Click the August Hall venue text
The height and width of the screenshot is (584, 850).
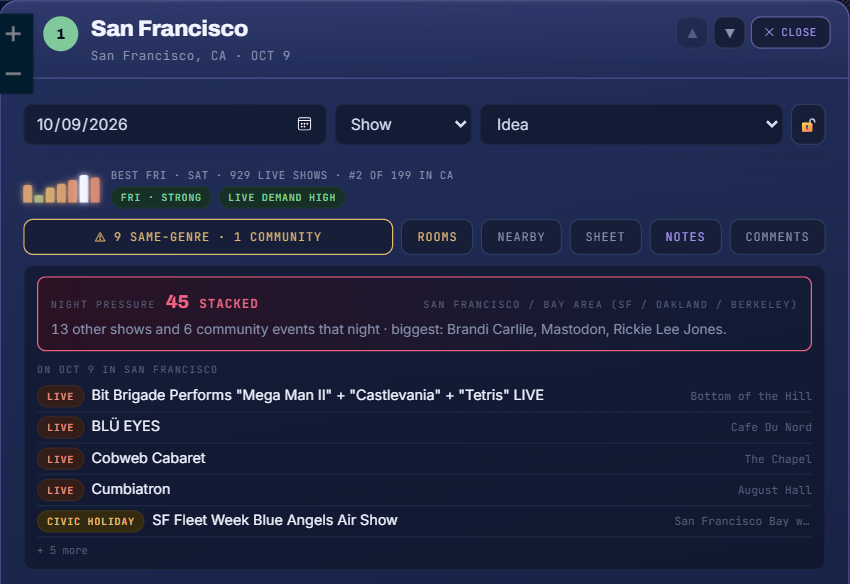click(x=775, y=490)
